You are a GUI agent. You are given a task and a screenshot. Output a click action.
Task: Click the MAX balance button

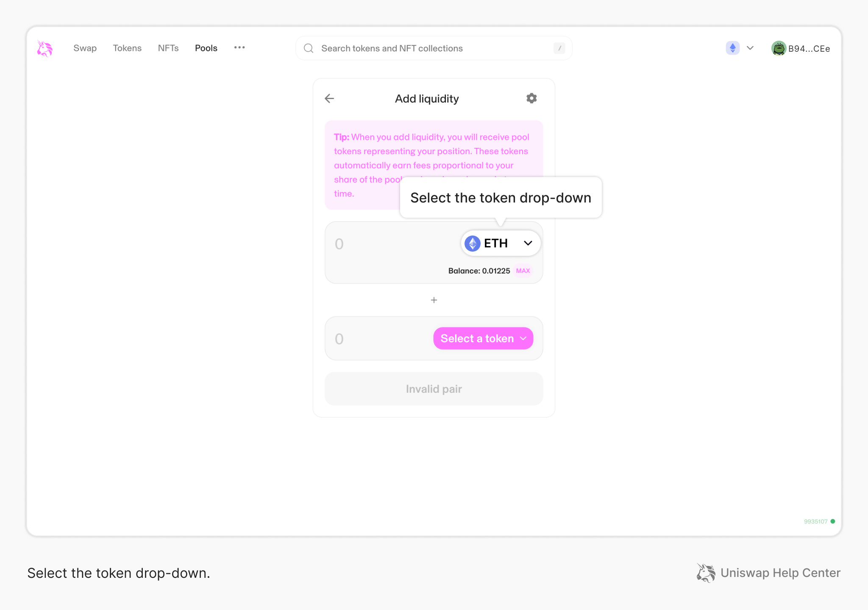point(523,271)
